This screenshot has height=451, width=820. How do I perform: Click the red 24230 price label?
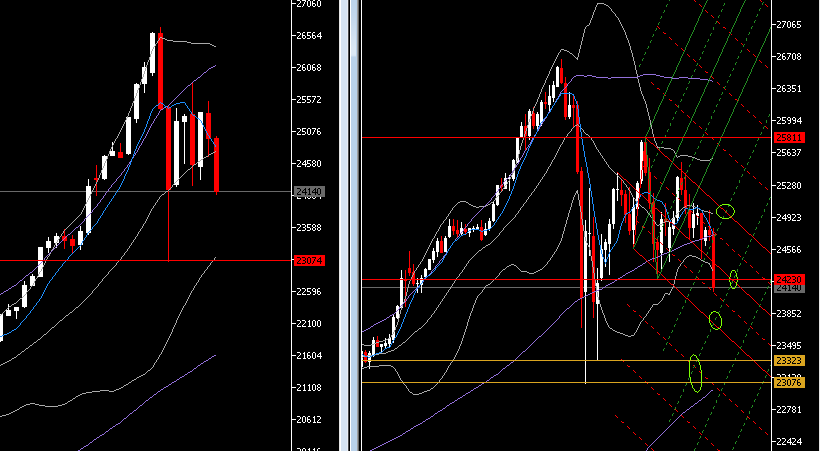789,280
